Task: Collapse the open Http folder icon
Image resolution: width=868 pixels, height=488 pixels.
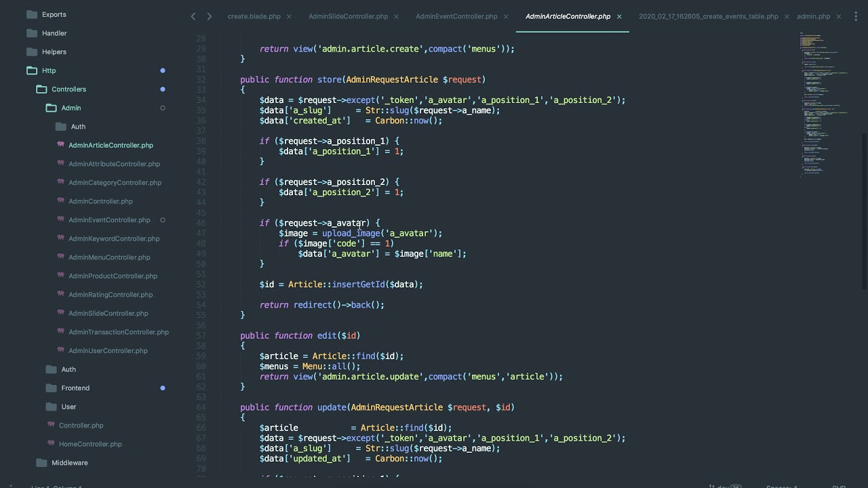Action: (x=32, y=70)
